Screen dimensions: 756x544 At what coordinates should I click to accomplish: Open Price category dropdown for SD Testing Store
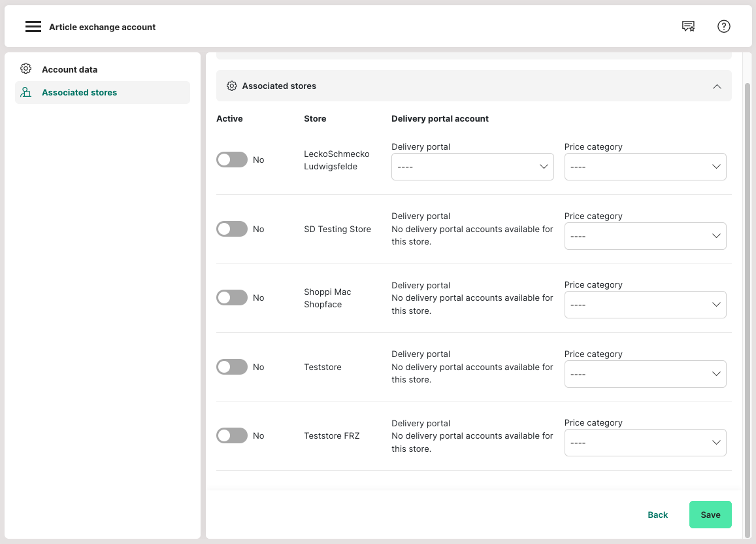645,236
